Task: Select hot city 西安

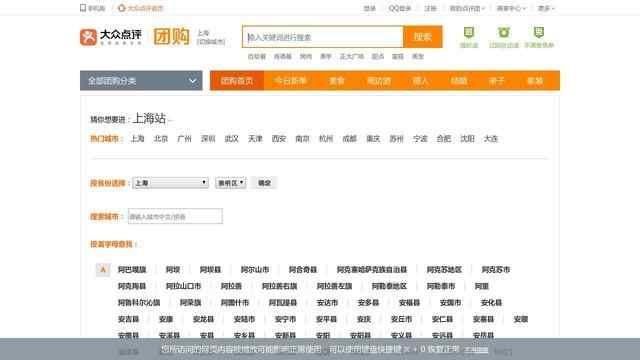Action: coord(279,139)
